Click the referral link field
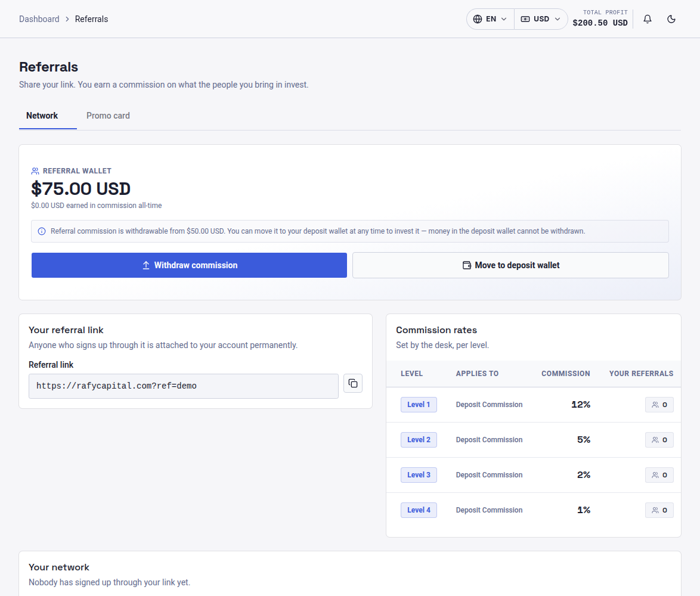Screen dimensions: 700x596 (184, 386)
